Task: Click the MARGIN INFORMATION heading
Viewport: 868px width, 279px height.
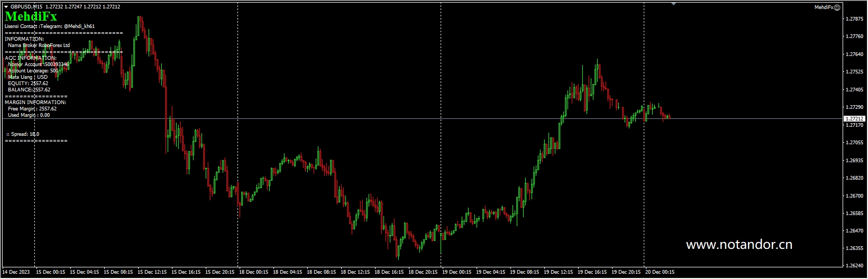Action: point(35,103)
